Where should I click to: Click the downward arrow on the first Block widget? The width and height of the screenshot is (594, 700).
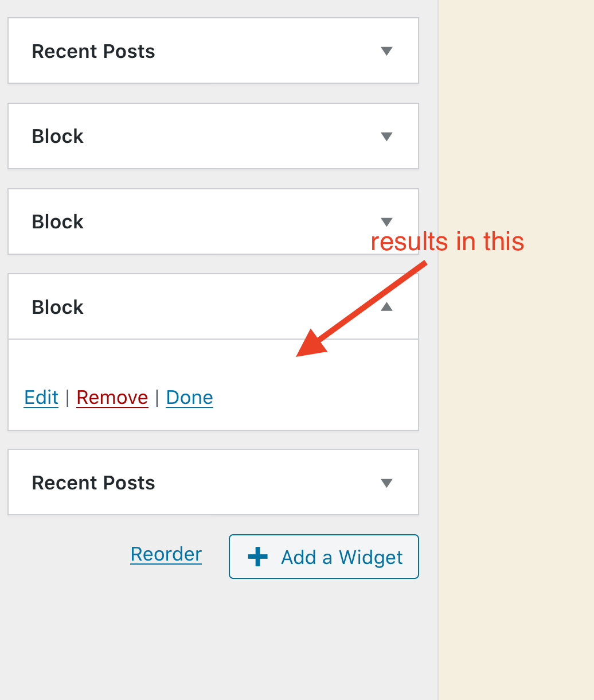pyautogui.click(x=386, y=136)
